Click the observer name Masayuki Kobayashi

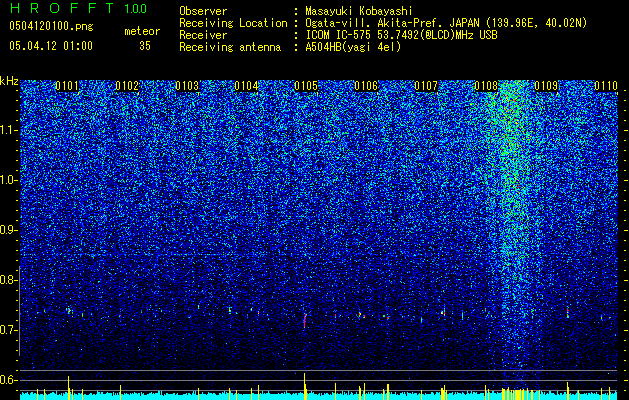(x=359, y=11)
